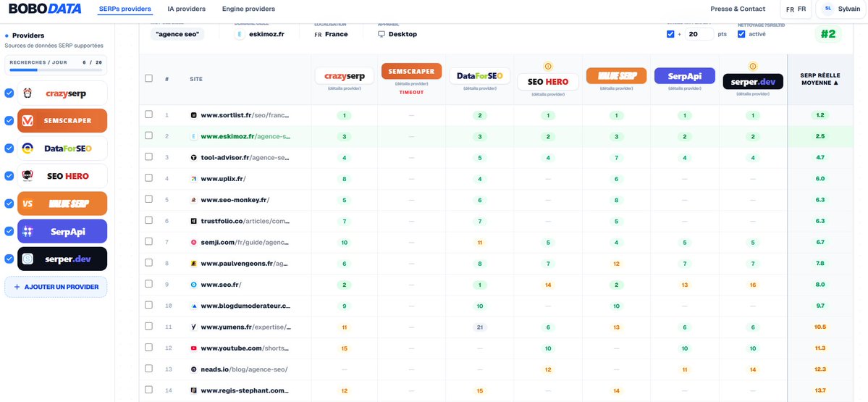
Task: Click the SL avatar next to Sylvain
Action: [828, 8]
